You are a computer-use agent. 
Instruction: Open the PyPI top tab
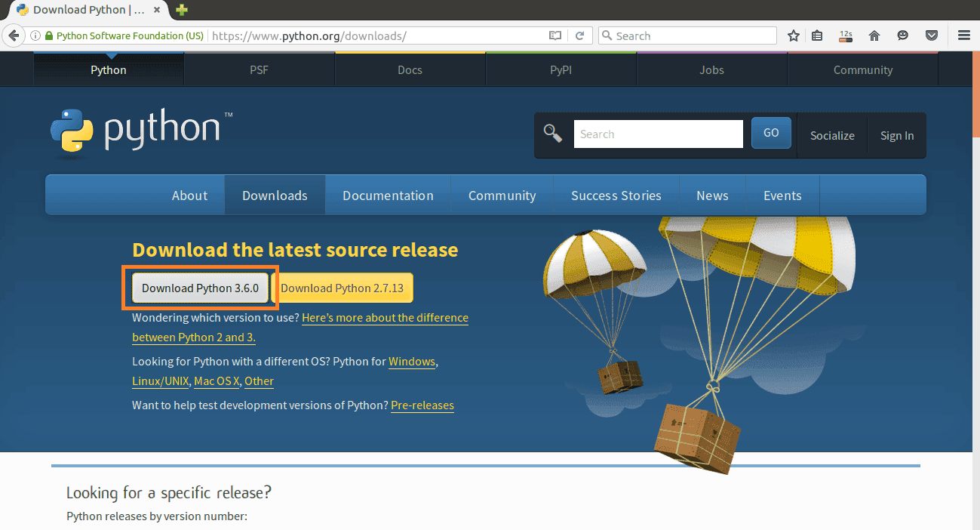click(x=561, y=69)
